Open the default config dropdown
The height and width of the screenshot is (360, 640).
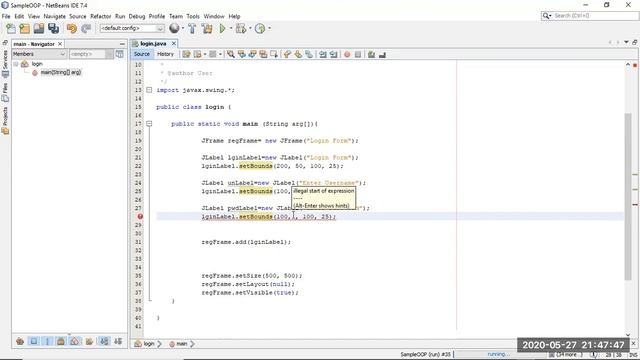pyautogui.click(x=132, y=28)
